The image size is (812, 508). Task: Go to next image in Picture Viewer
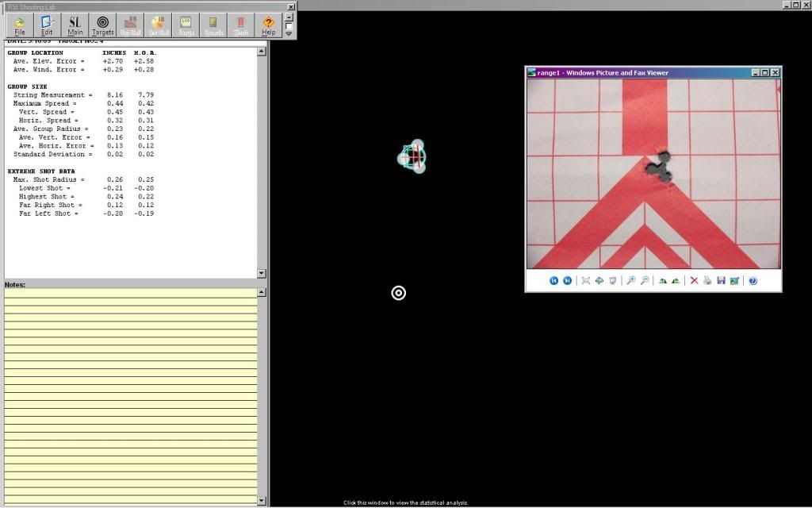tap(567, 281)
